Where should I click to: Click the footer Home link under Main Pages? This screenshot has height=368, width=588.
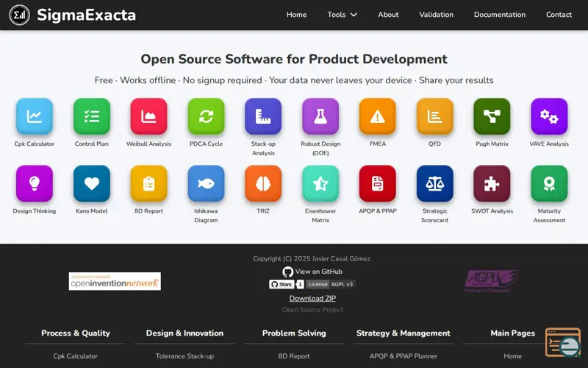pos(512,356)
